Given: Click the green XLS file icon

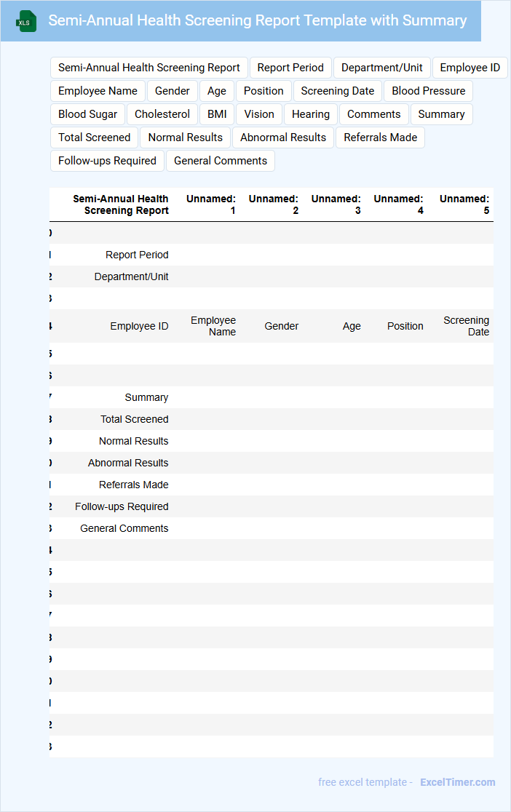Looking at the screenshot, I should 26,21.
